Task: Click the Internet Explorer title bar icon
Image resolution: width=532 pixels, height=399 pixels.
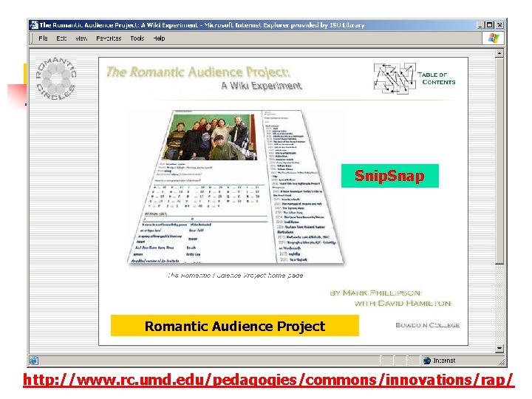Action: tap(34, 25)
